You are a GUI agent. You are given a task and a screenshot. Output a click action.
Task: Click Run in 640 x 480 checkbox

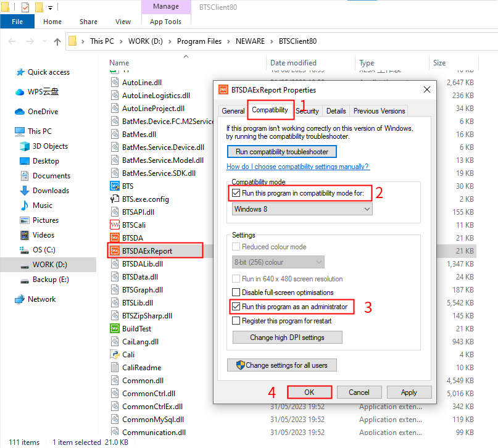[x=236, y=279]
